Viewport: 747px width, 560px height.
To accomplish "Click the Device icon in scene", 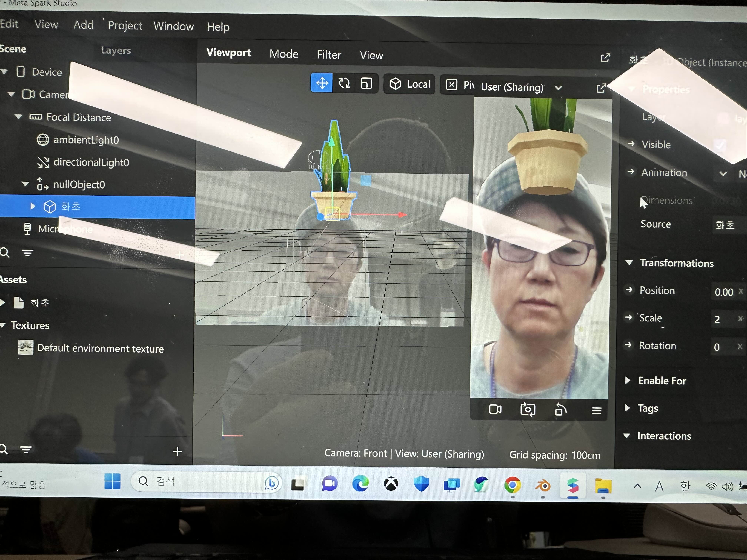I will pos(21,71).
